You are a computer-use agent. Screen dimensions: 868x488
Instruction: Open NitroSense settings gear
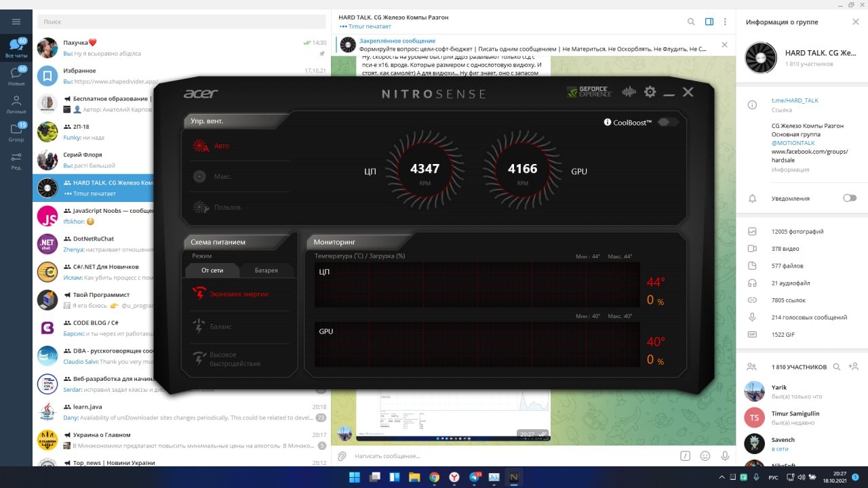(x=650, y=91)
